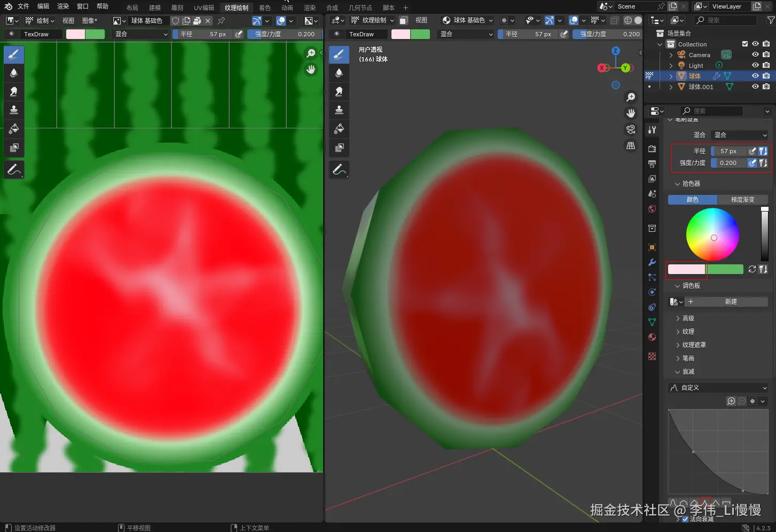This screenshot has height=532, width=776.
Task: Open blend mode 混合 dropdown in properties panel
Action: (x=740, y=135)
